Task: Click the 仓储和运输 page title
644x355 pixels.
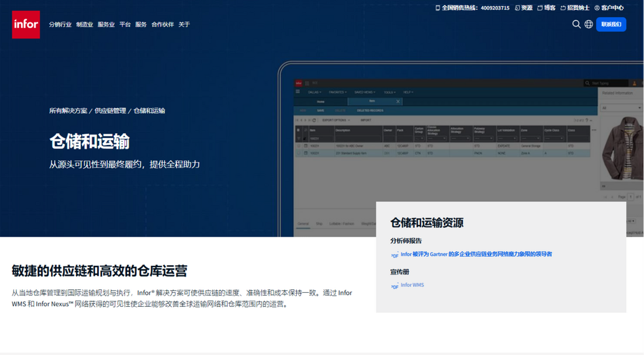Action: [90, 142]
